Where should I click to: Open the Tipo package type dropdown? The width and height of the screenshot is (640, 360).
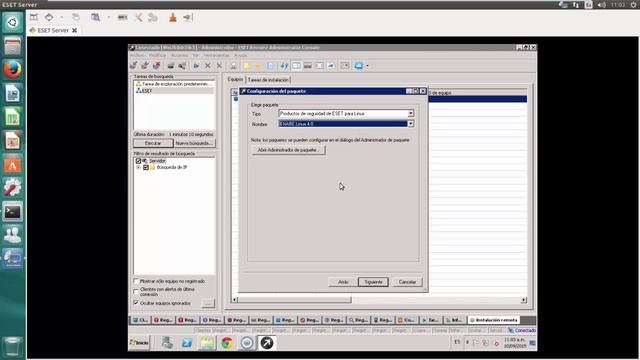411,113
